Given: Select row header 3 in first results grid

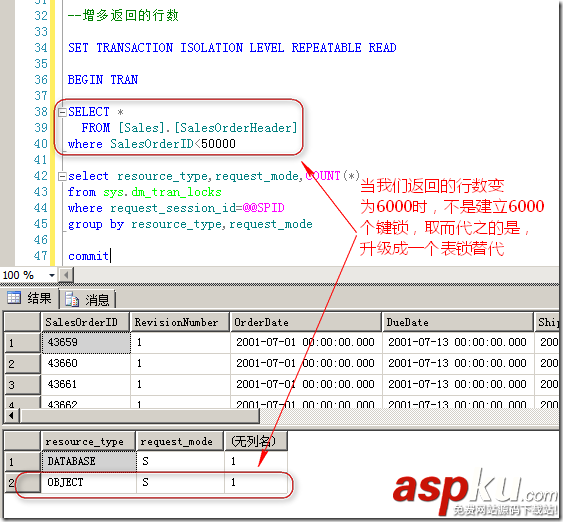Looking at the screenshot, I should click(22, 384).
